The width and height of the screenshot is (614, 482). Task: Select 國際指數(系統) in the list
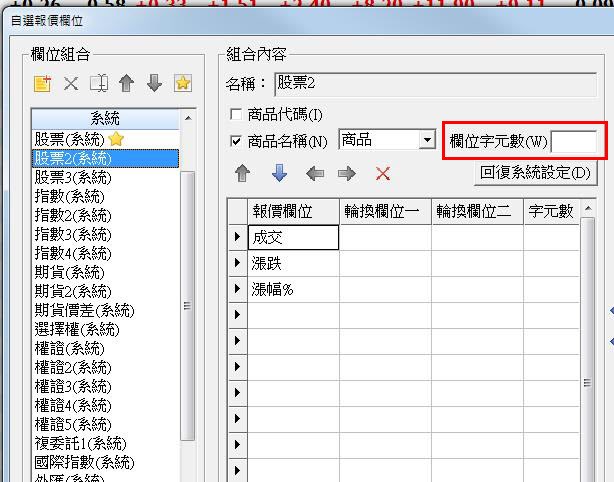[105, 462]
